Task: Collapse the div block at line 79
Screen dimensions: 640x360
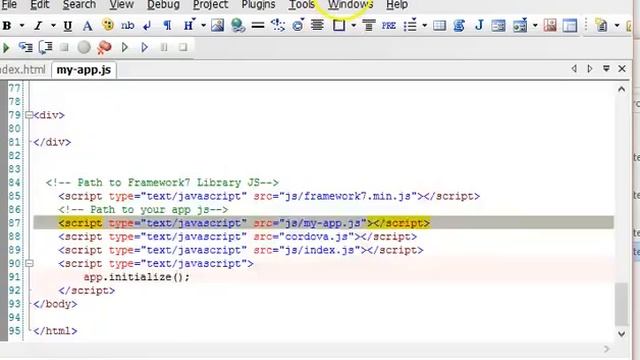Action: coord(29,115)
